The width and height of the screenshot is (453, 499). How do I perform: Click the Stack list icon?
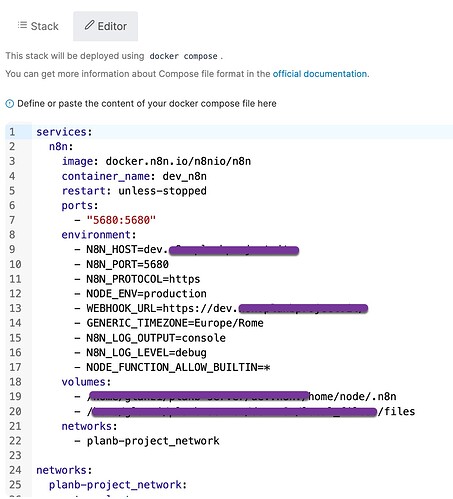(x=22, y=25)
